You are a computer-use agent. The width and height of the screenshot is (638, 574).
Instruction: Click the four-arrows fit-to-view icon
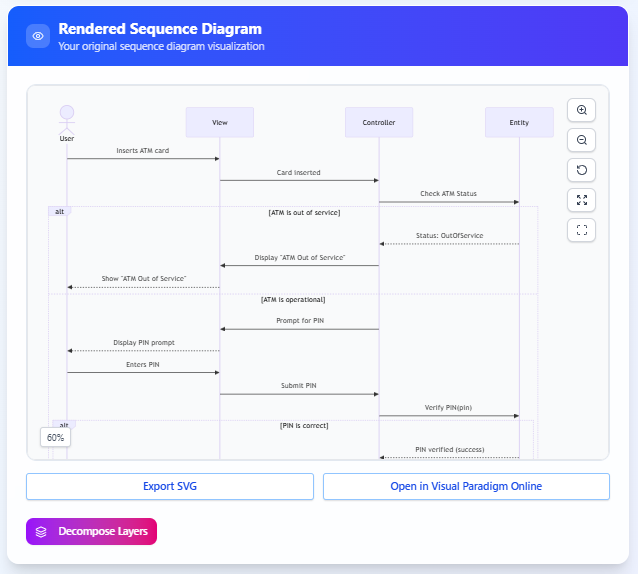(x=581, y=200)
